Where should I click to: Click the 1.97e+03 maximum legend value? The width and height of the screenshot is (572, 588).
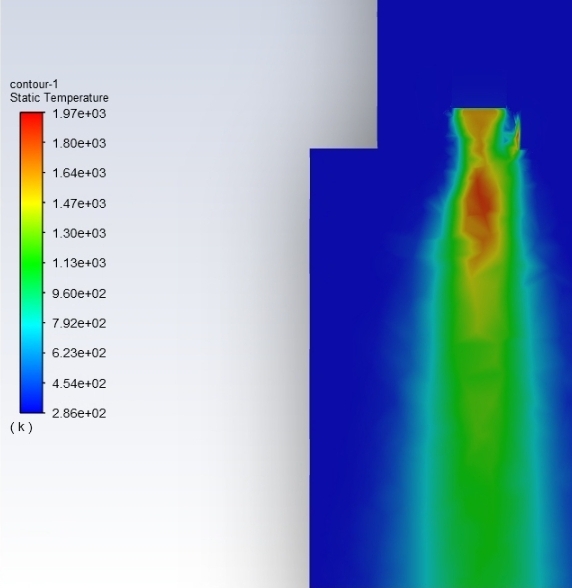coord(79,113)
